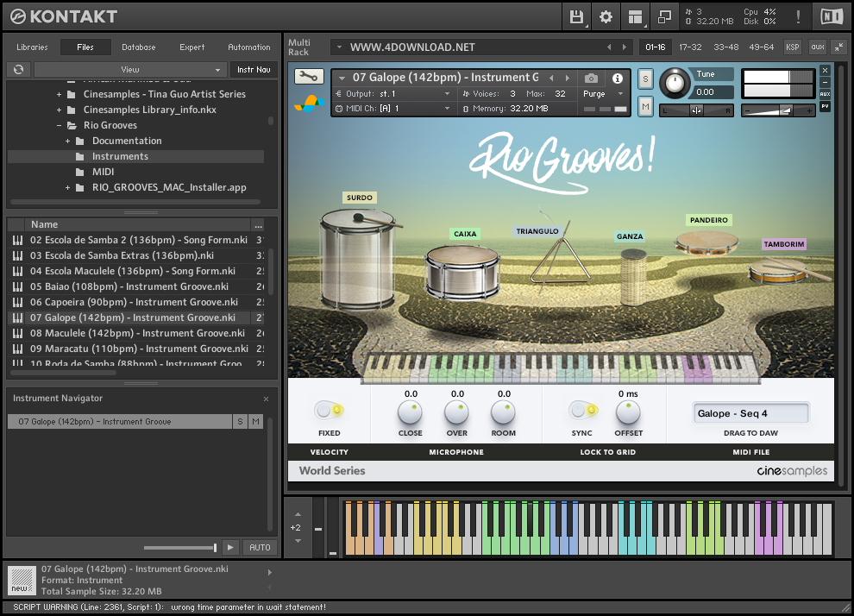
Task: Click the camera snapshot icon
Action: (x=591, y=79)
